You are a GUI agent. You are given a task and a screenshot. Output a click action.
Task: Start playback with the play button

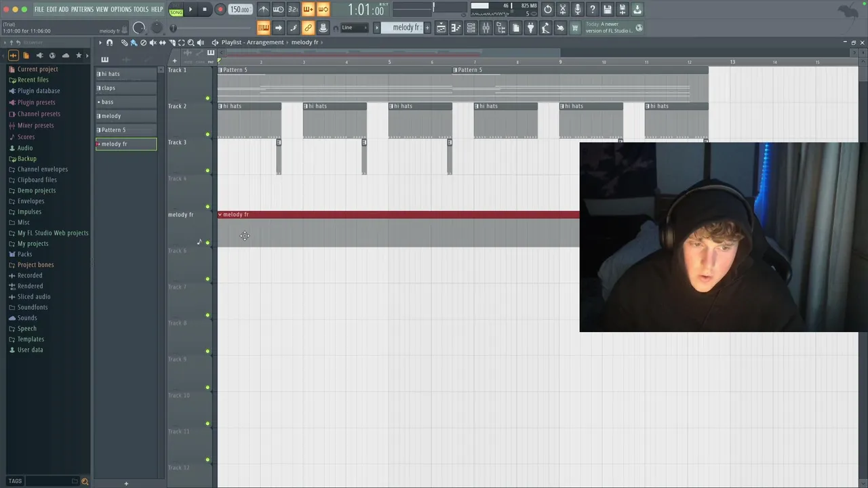point(191,9)
